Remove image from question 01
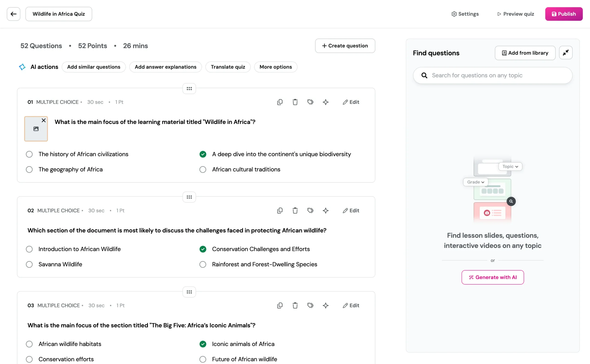Screen dimensions: 590x364 pyautogui.click(x=44, y=120)
